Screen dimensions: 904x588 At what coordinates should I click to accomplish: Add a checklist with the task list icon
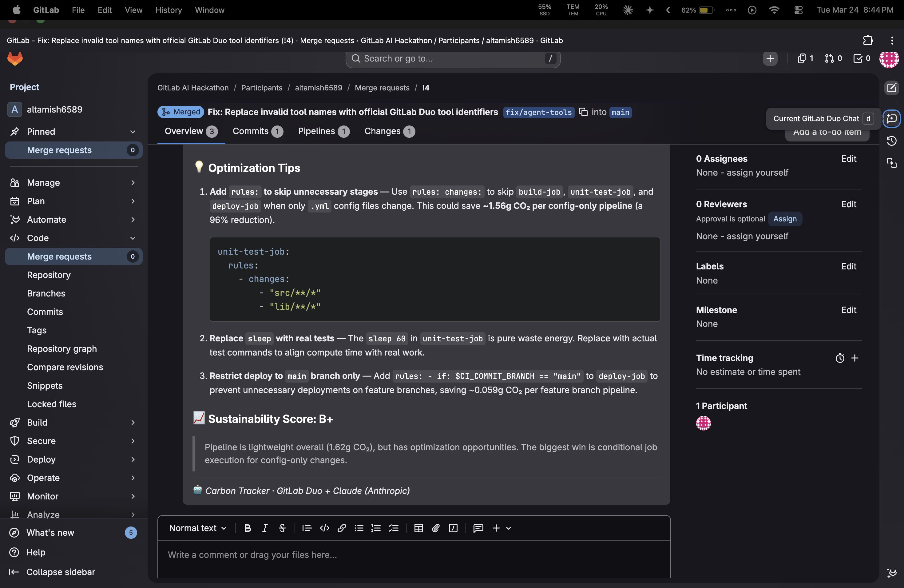point(394,528)
